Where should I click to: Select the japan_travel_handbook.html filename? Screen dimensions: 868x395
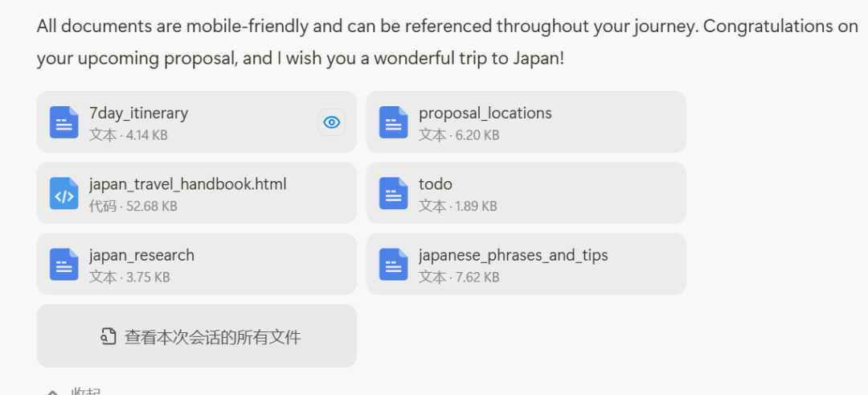pyautogui.click(x=187, y=184)
